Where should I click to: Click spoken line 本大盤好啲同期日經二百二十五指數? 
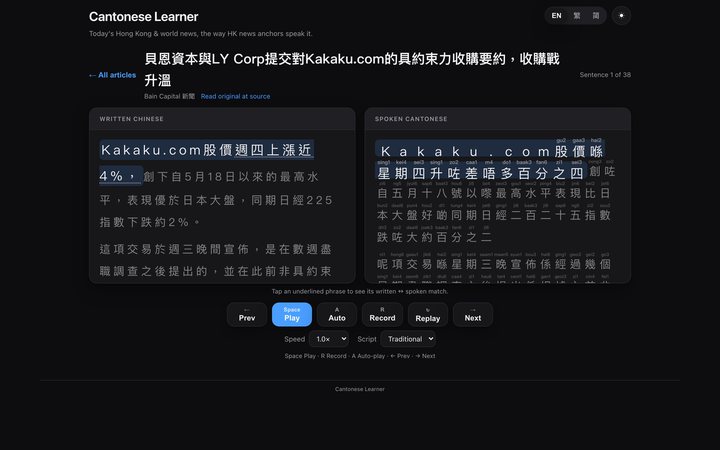[494, 215]
